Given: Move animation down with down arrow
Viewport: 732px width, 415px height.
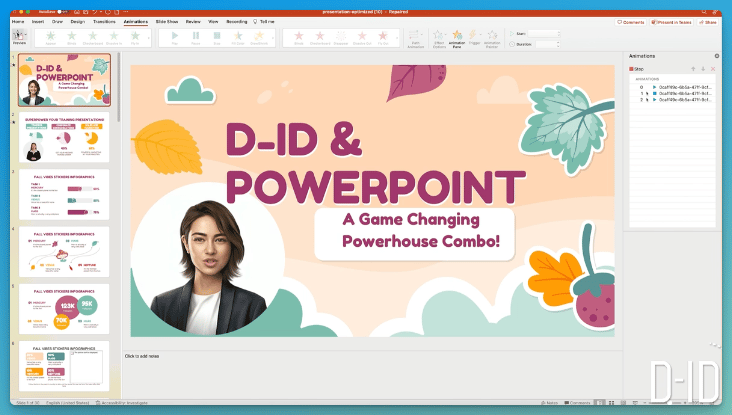Looking at the screenshot, I should point(702,69).
